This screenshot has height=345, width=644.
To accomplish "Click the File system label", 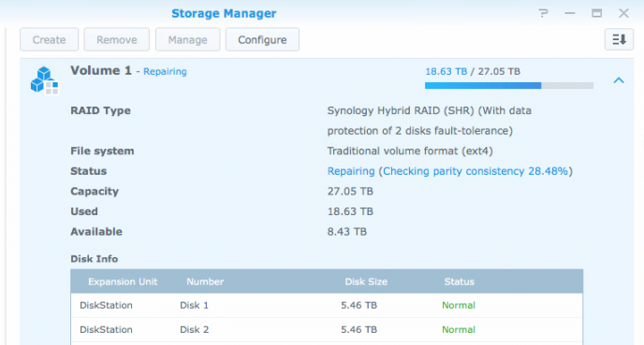I will [102, 151].
